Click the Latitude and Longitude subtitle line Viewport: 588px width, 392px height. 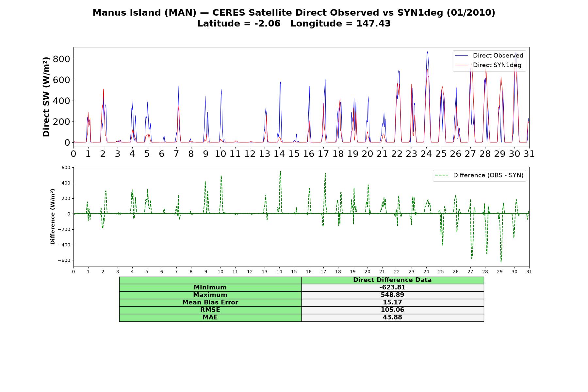tap(294, 24)
